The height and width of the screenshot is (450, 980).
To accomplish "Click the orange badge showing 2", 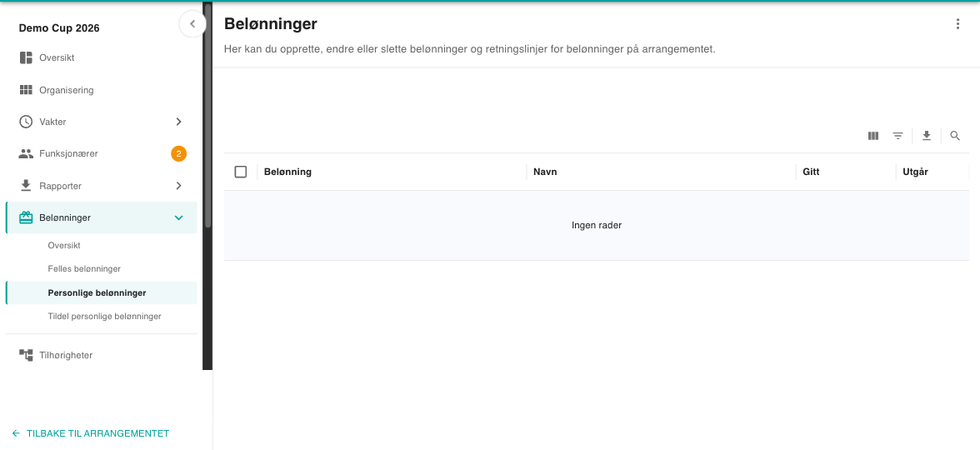I will (178, 153).
